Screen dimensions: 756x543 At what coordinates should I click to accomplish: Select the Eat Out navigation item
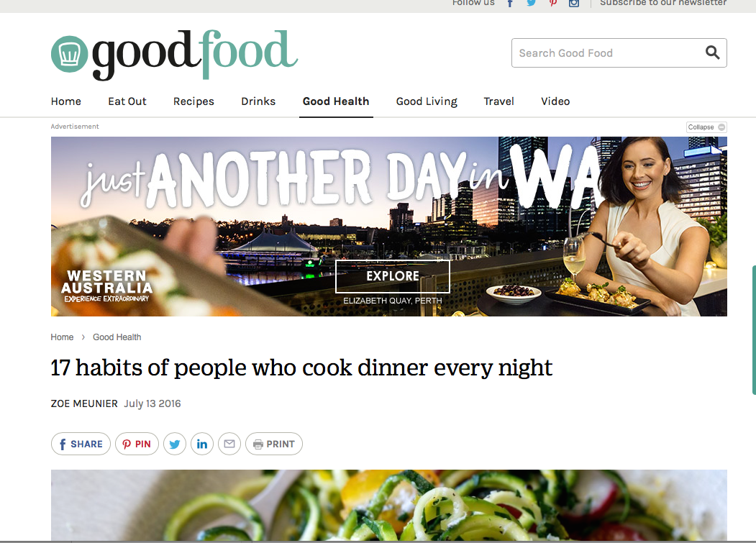click(127, 101)
